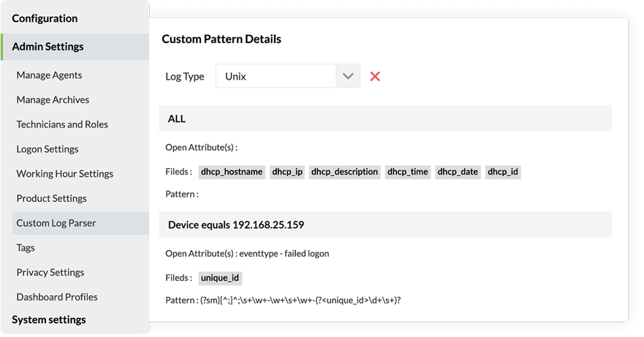Click the unique_id field tag
This screenshot has height=337, width=644.
pos(220,279)
